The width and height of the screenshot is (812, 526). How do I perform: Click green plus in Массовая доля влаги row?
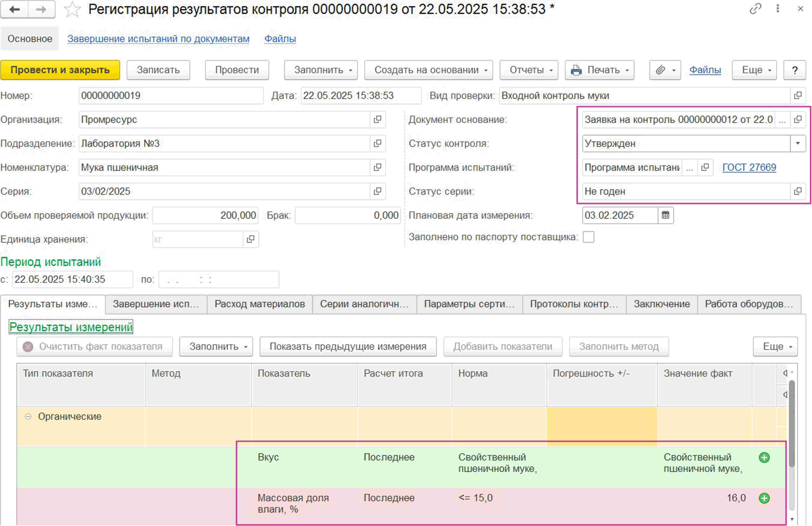coord(764,498)
